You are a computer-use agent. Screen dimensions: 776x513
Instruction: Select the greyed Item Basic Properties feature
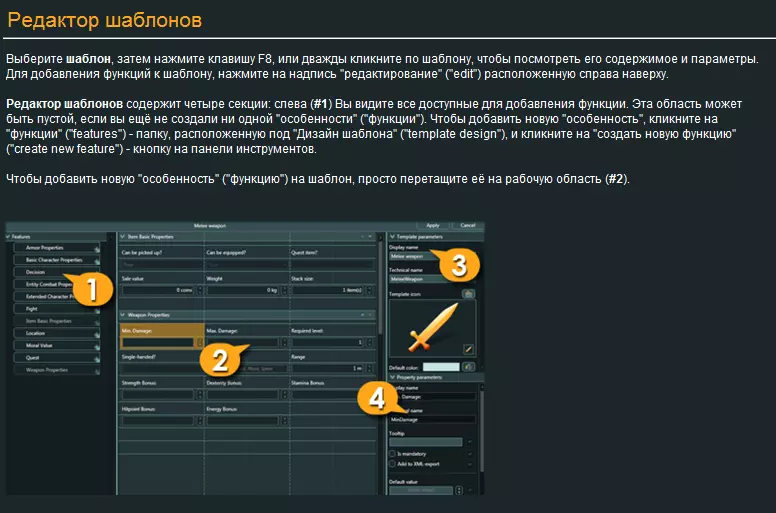(56, 321)
